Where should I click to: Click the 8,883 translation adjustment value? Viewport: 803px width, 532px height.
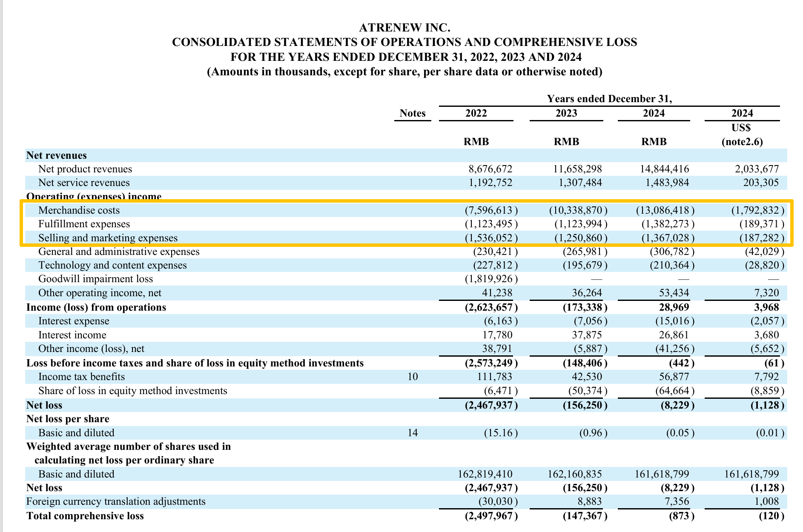click(x=589, y=501)
